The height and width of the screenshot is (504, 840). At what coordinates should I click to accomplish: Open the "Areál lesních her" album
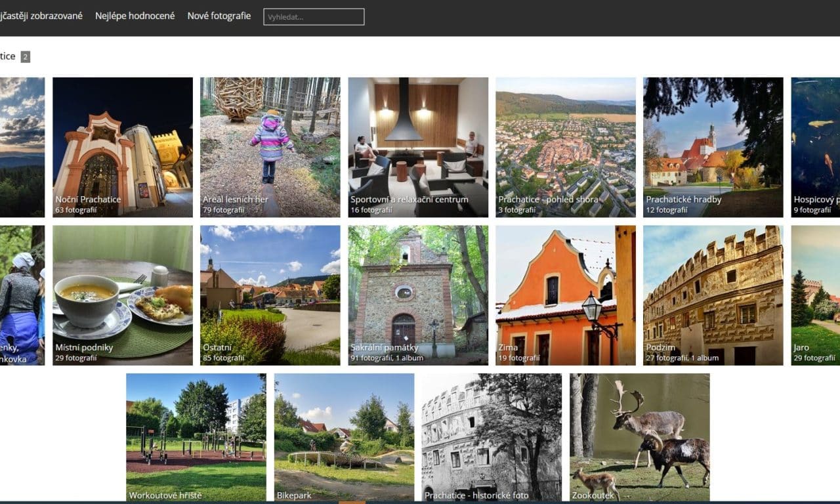pos(270,148)
